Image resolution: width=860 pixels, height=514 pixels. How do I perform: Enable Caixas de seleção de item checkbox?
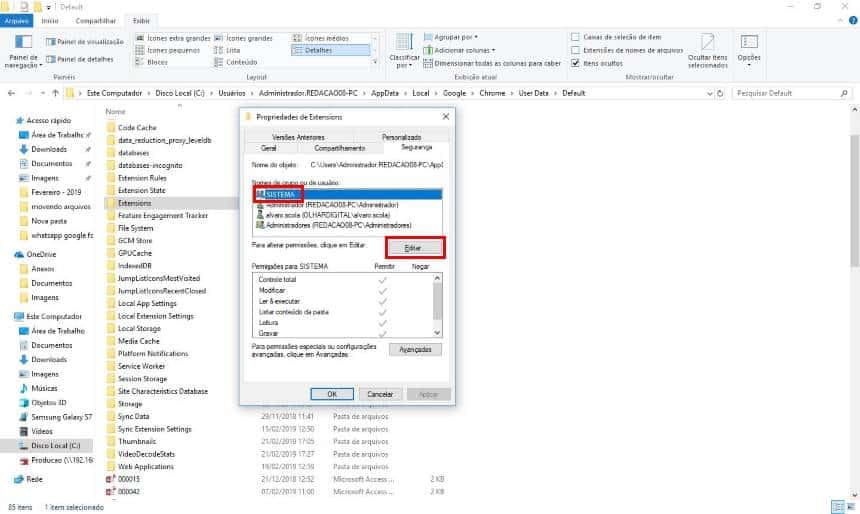point(575,37)
